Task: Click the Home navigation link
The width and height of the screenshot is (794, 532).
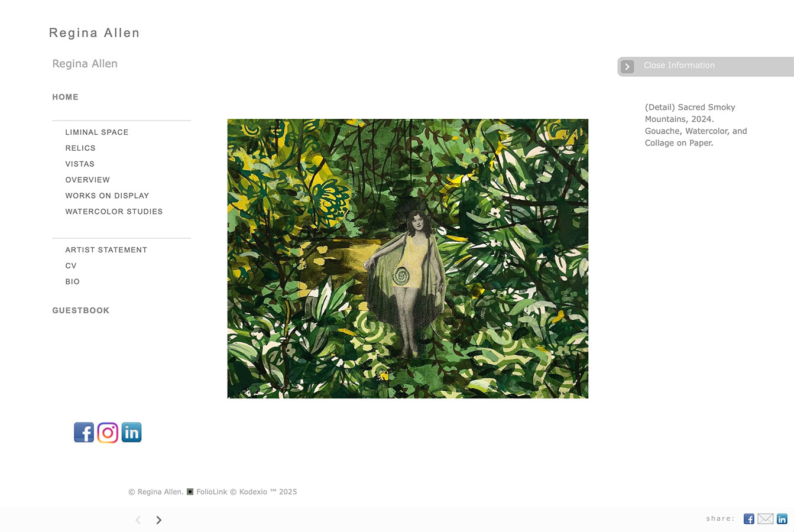Action: [x=65, y=97]
